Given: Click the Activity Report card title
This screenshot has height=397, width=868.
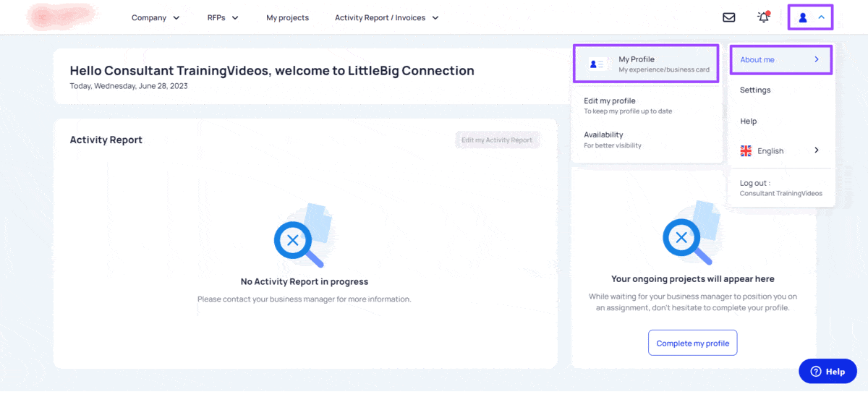Looking at the screenshot, I should [106, 140].
